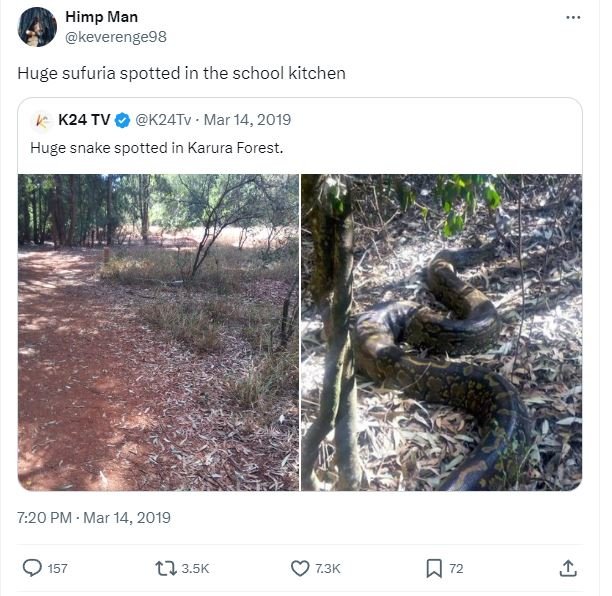
Task: Open the @keverenge98 handle
Action: coord(115,37)
